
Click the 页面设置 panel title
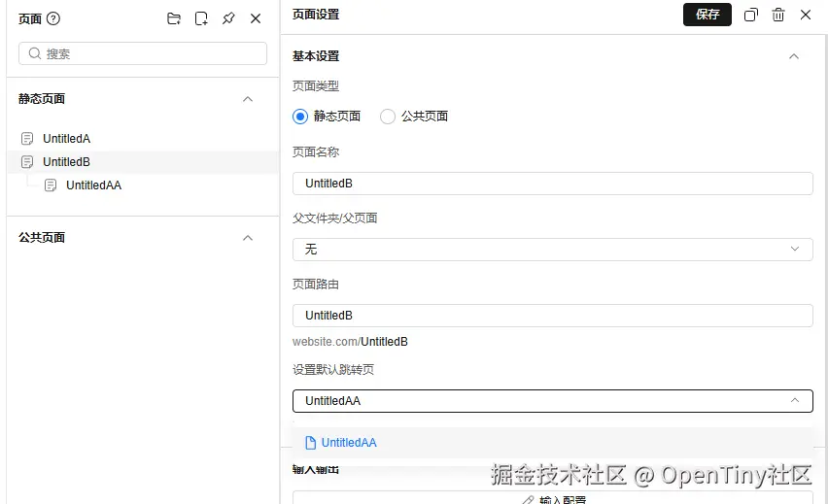coord(316,15)
